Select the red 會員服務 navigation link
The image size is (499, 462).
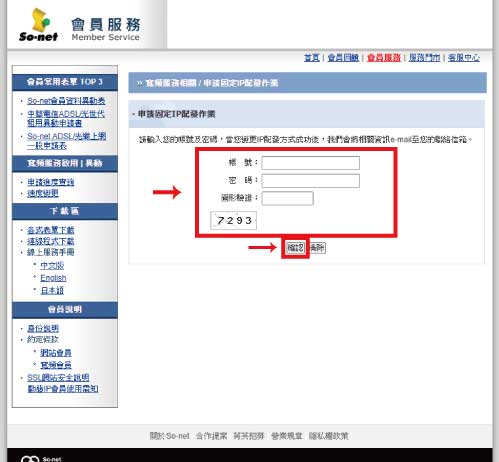click(x=384, y=58)
